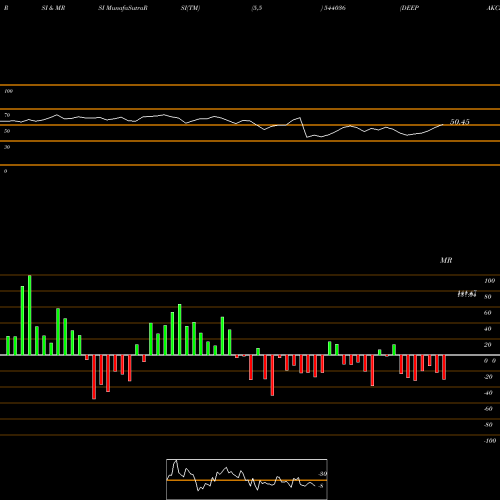The image size is (500, 500).
Task: Click the '(DEEP' header text
Action: point(409,8)
